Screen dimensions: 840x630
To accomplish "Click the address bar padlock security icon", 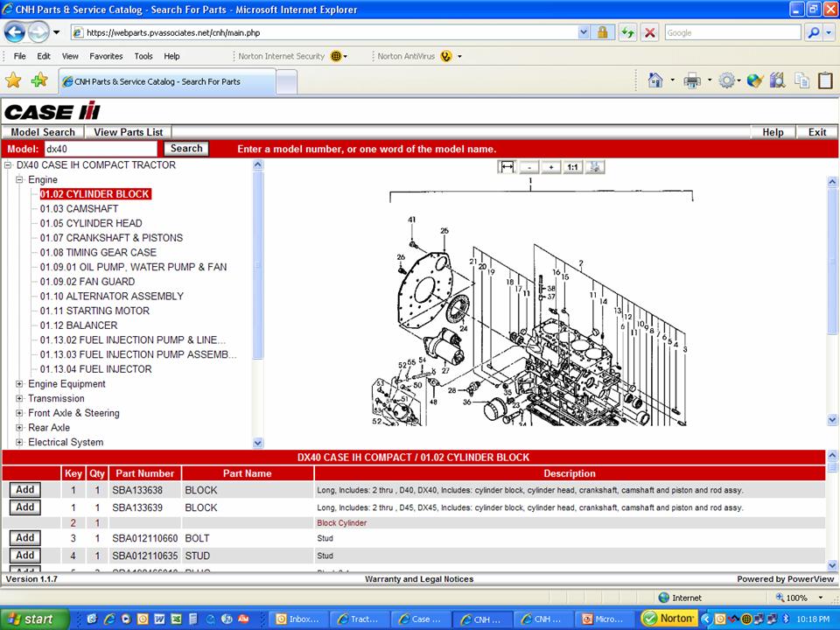I will (602, 32).
